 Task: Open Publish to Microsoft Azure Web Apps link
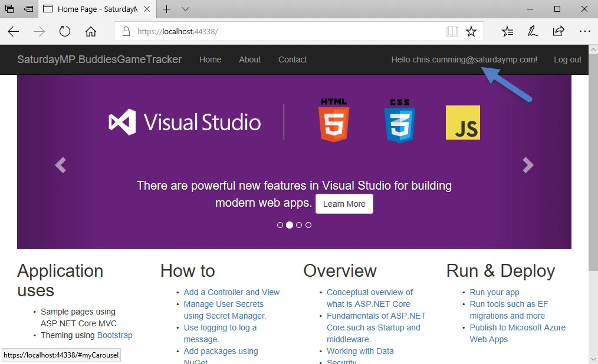518,333
